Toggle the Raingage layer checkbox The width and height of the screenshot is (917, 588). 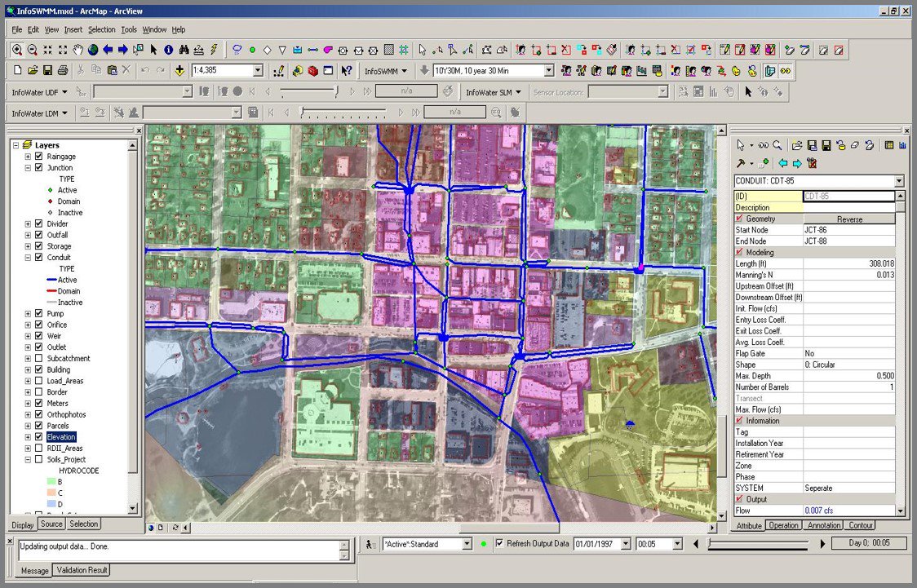(38, 156)
